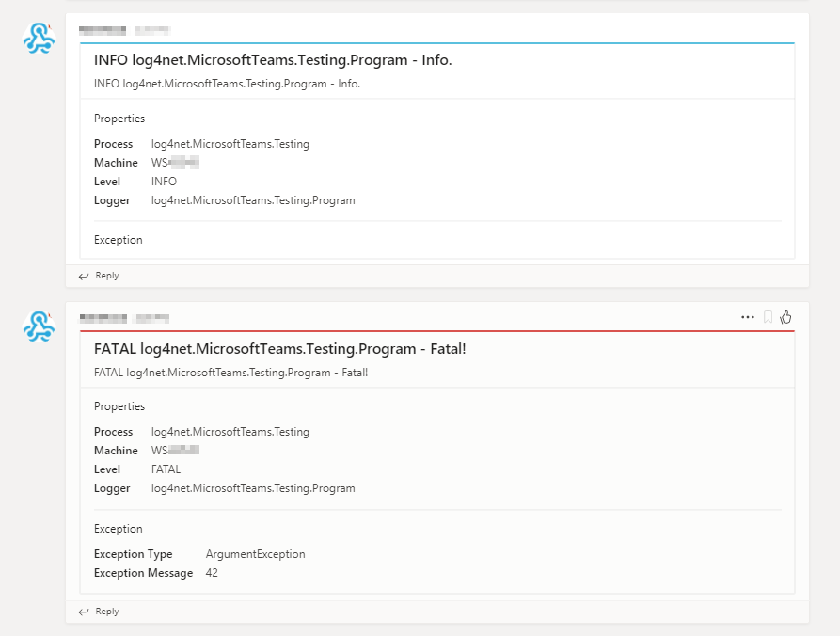
Task: Click the Exception label in INFO card
Action: [x=118, y=240]
